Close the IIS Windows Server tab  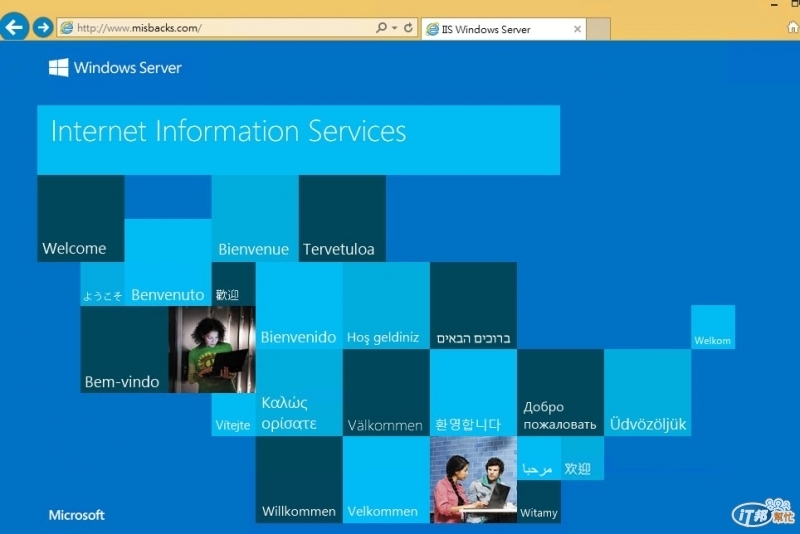pos(577,29)
